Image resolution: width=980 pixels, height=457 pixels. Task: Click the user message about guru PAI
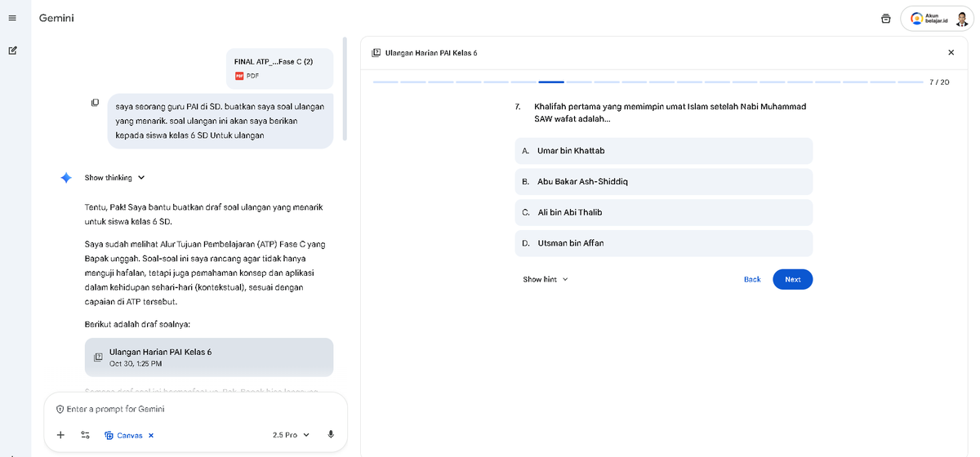(x=220, y=121)
